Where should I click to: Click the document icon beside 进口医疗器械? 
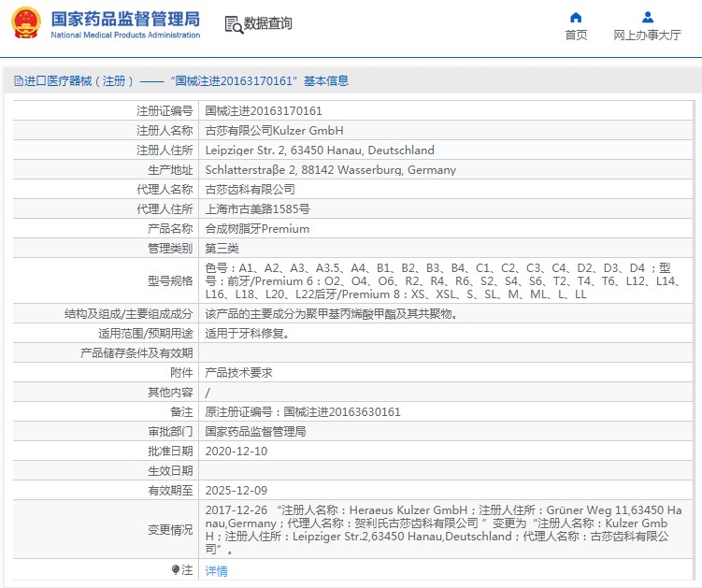tap(19, 81)
